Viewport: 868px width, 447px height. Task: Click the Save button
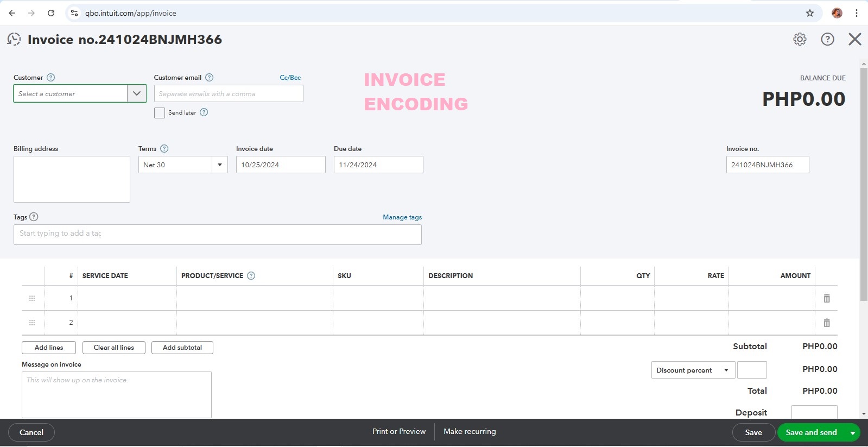pos(753,432)
